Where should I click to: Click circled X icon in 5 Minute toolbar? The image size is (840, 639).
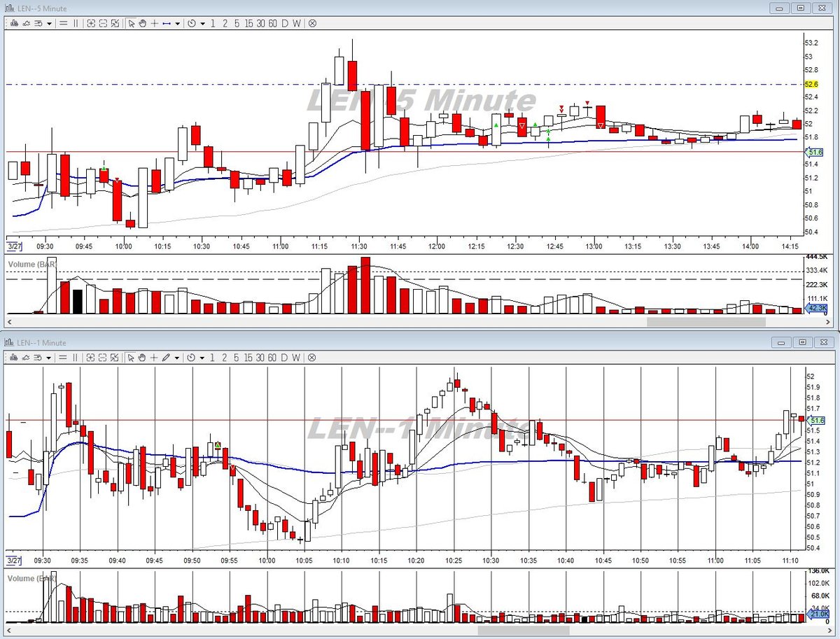pyautogui.click(x=311, y=23)
